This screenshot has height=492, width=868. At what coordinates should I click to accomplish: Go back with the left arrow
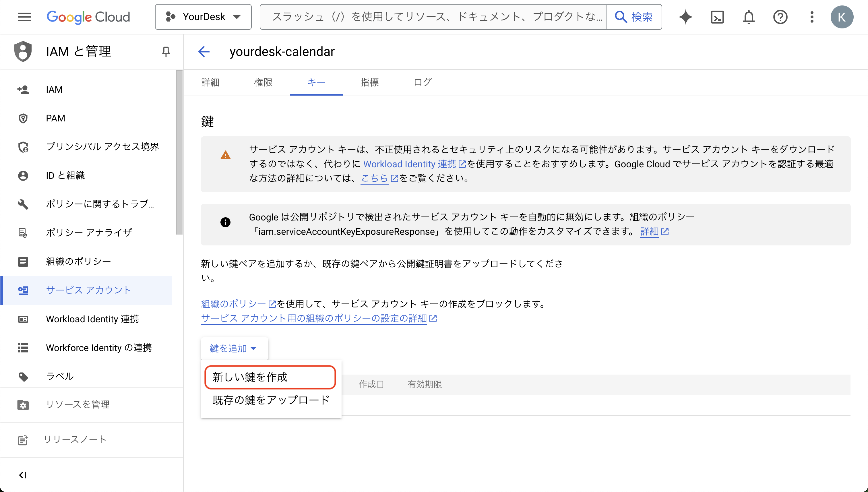tap(204, 52)
